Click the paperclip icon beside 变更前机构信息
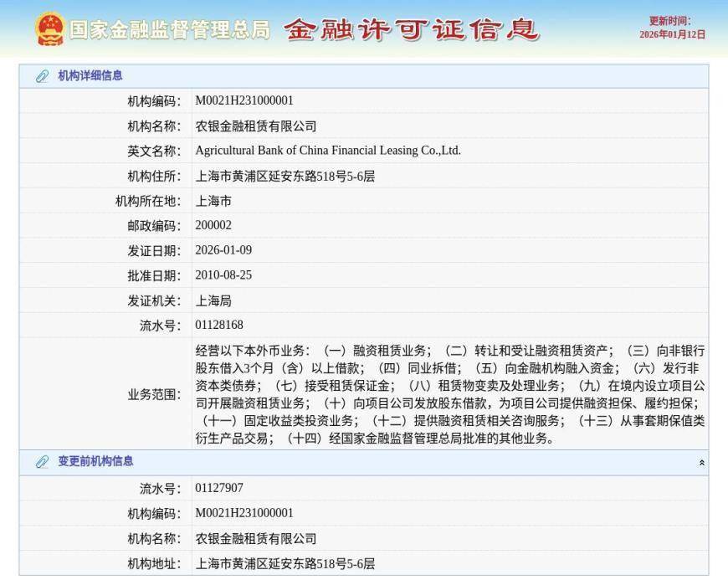The width and height of the screenshot is (728, 585). tap(42, 460)
